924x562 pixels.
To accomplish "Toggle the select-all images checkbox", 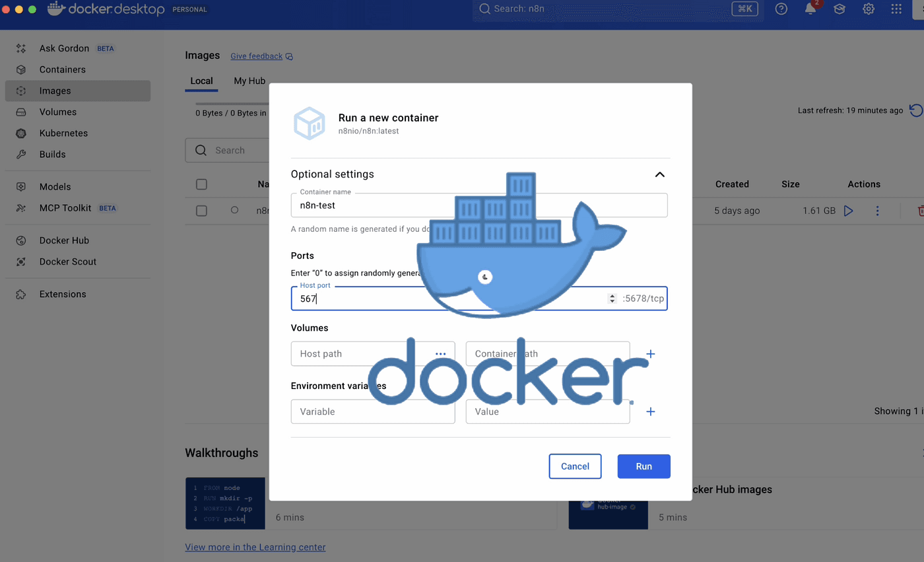I will (202, 184).
